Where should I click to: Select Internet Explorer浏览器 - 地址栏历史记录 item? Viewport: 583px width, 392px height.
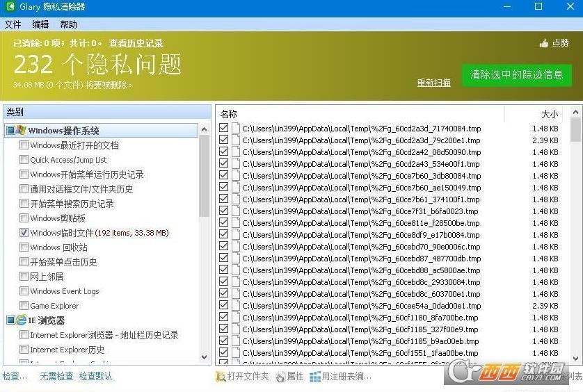[x=104, y=335]
